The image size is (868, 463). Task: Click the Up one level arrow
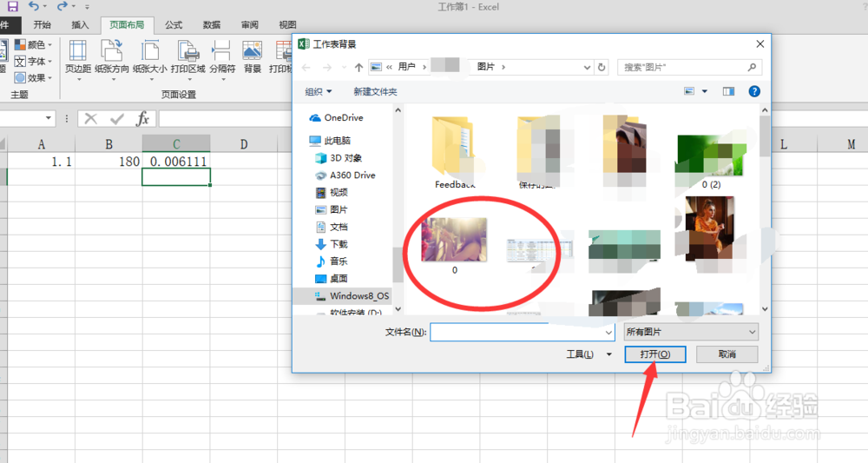(x=358, y=67)
